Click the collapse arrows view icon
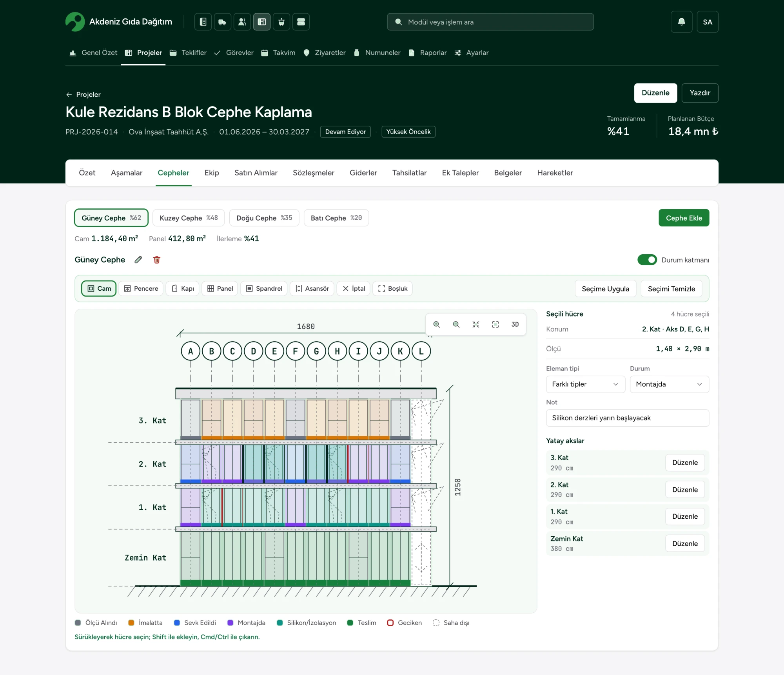This screenshot has width=784, height=675. click(x=475, y=324)
